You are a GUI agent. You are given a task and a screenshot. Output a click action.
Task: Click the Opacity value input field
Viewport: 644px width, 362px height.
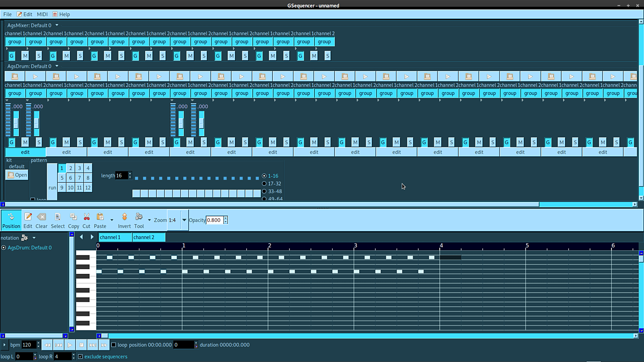click(x=214, y=220)
